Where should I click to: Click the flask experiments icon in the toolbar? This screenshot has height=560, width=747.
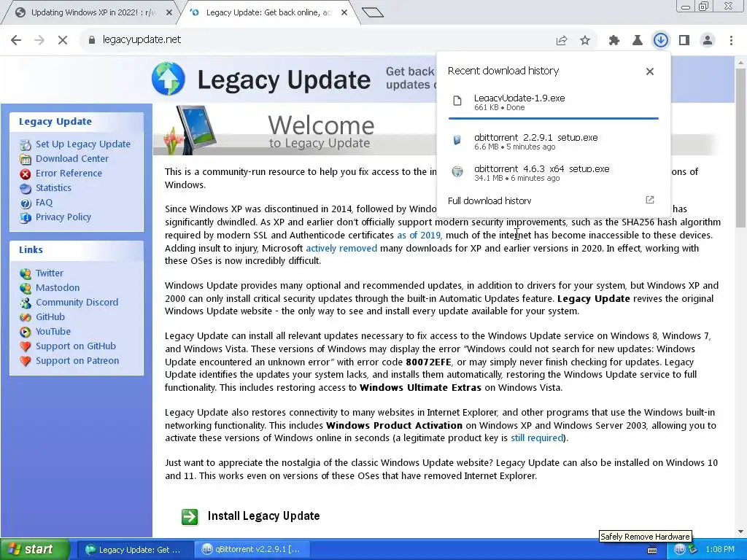(637, 41)
